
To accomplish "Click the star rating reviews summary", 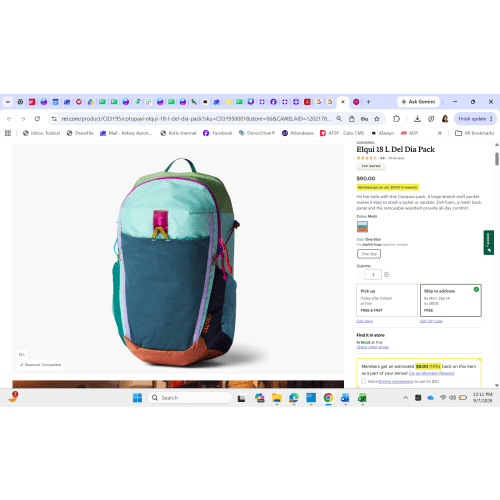I will pyautogui.click(x=380, y=158).
